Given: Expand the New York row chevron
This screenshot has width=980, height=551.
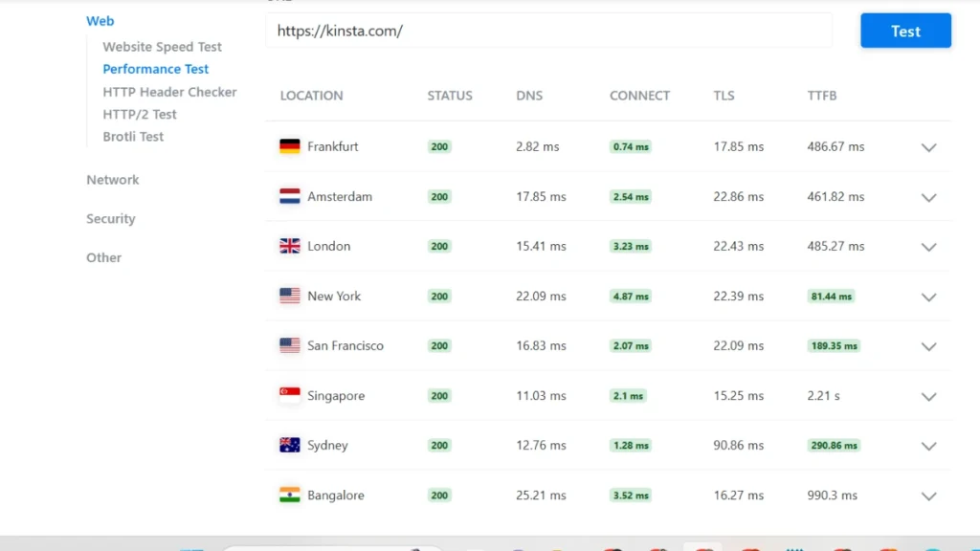Looking at the screenshot, I should [928, 297].
